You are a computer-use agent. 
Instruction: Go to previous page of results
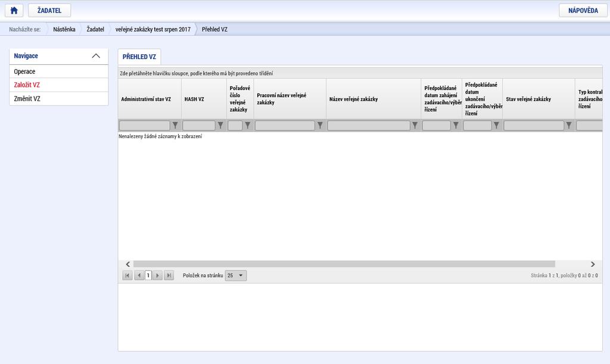click(x=139, y=275)
